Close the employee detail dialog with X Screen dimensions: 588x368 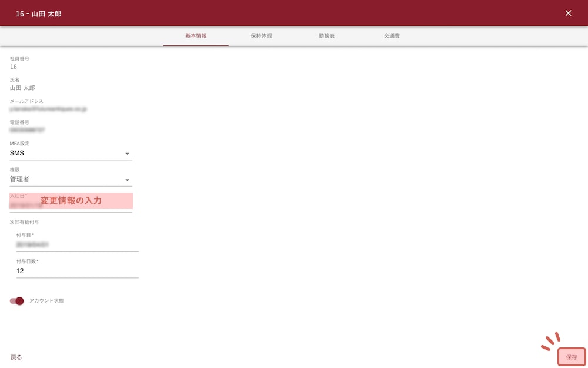(x=568, y=13)
